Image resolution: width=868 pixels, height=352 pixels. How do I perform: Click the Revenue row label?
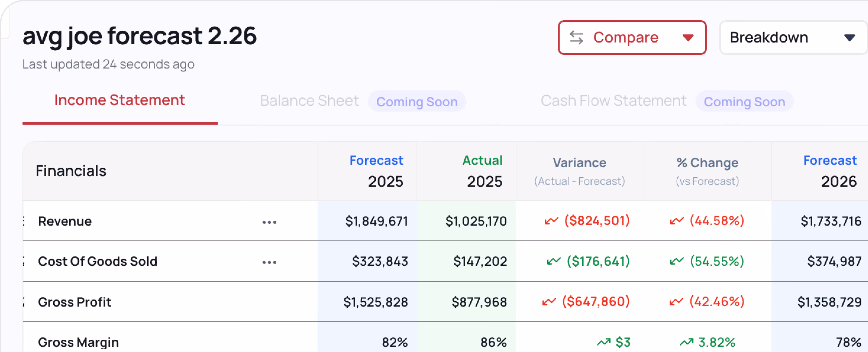coord(65,221)
